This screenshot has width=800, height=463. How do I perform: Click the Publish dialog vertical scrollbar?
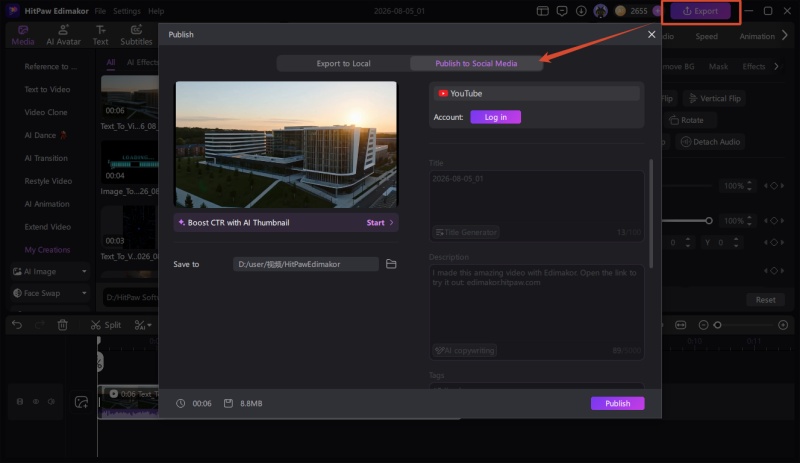[x=651, y=213]
